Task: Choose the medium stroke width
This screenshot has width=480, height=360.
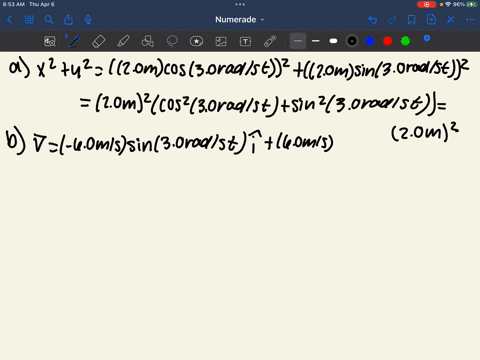Action: [x=316, y=41]
